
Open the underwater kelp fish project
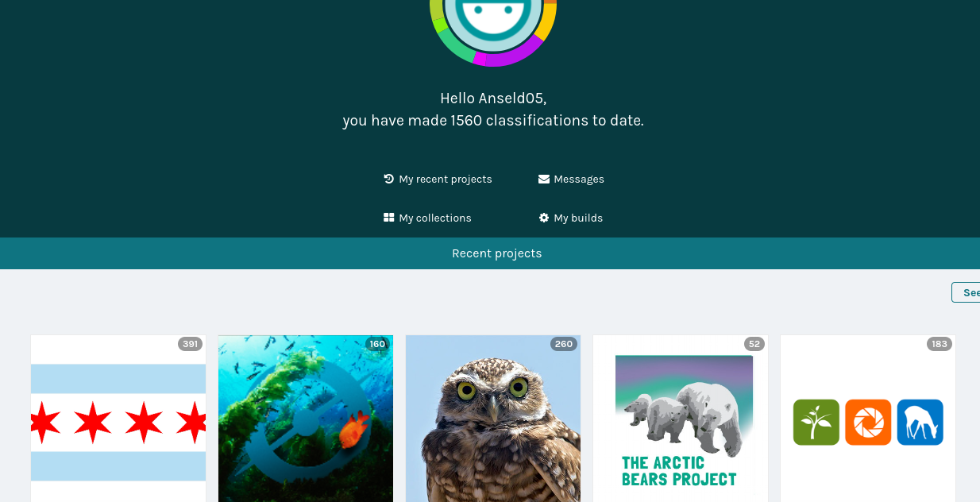pos(306,419)
